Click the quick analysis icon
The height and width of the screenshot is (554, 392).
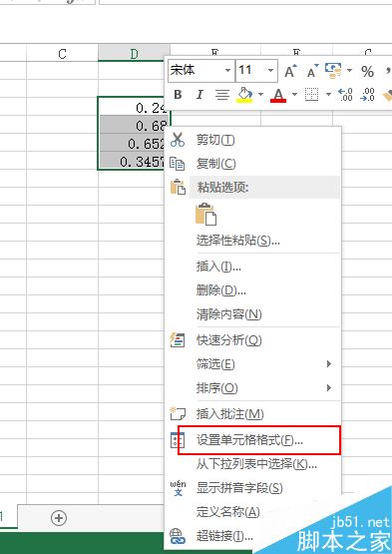178,340
